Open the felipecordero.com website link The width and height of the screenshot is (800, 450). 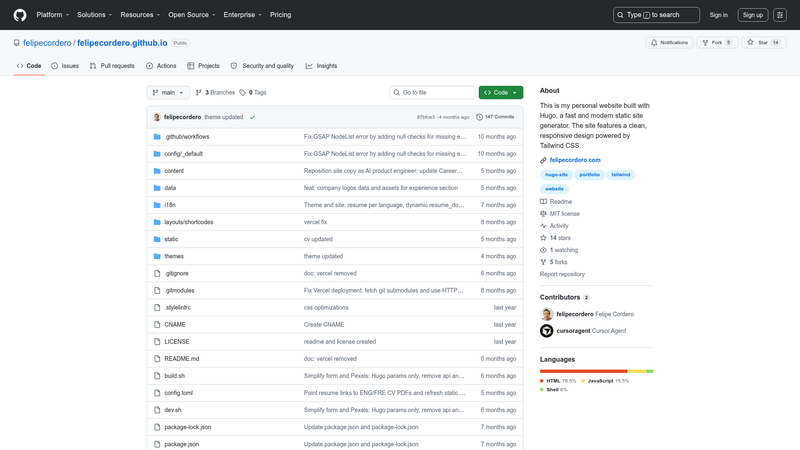click(575, 160)
